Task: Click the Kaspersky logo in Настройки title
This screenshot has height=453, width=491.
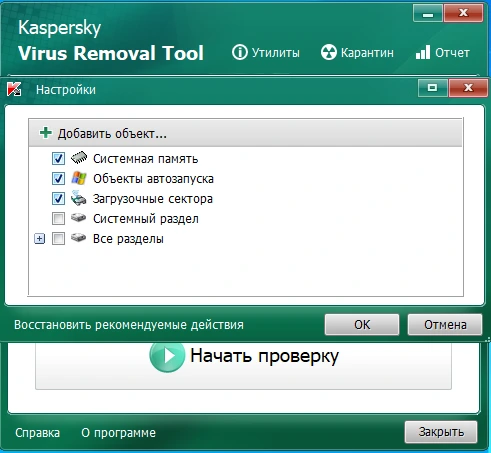Action: pos(14,89)
